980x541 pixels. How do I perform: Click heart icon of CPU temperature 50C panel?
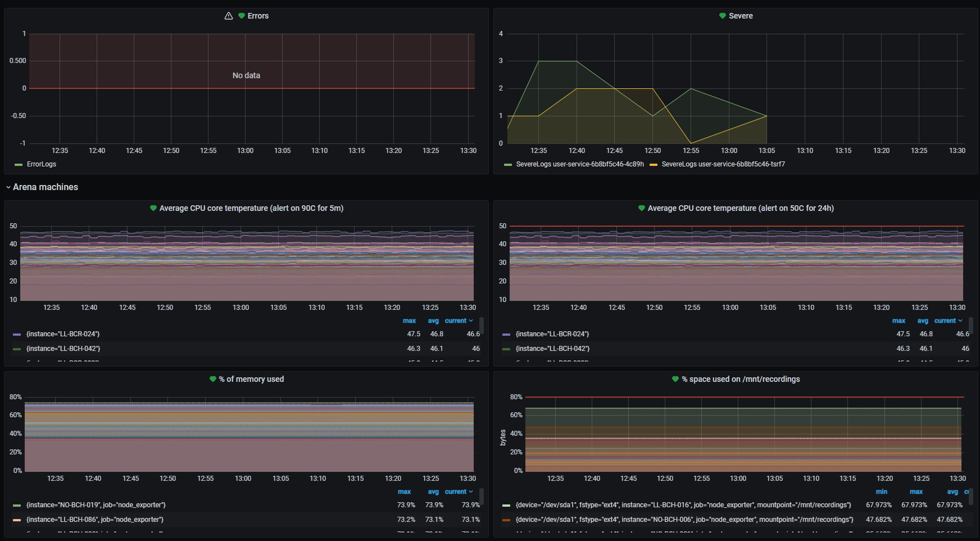tap(641, 208)
